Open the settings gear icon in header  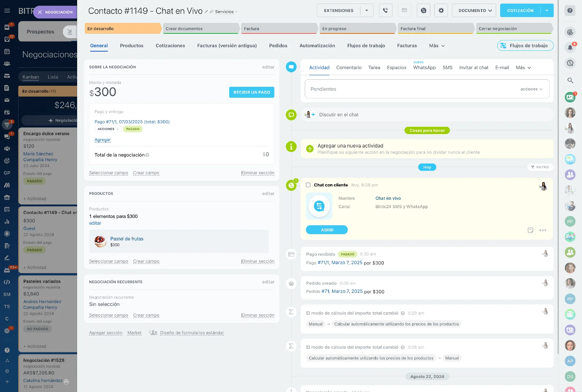pyautogui.click(x=441, y=11)
